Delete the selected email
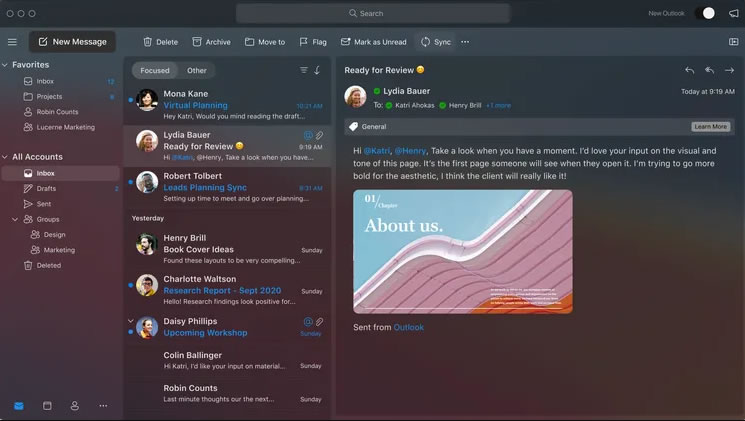Viewport: 745px width, 421px height. coord(161,42)
